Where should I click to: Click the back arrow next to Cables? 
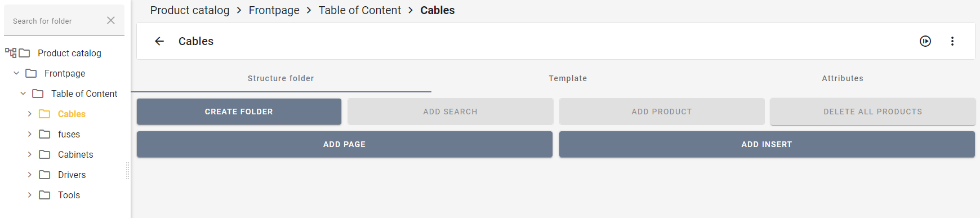click(x=159, y=41)
